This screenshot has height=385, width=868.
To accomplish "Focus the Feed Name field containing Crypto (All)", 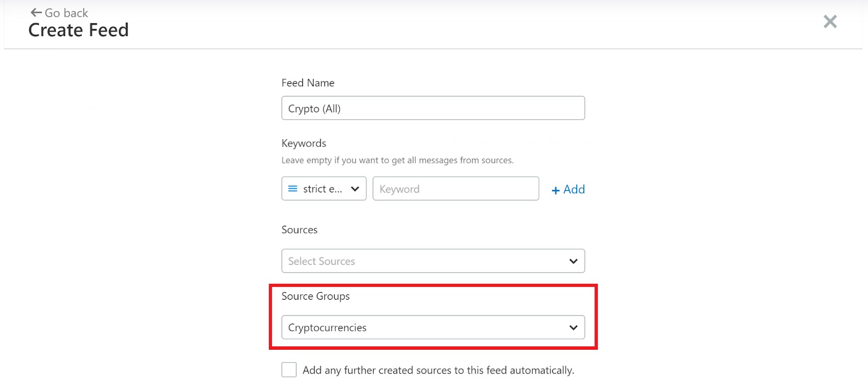I will [432, 108].
